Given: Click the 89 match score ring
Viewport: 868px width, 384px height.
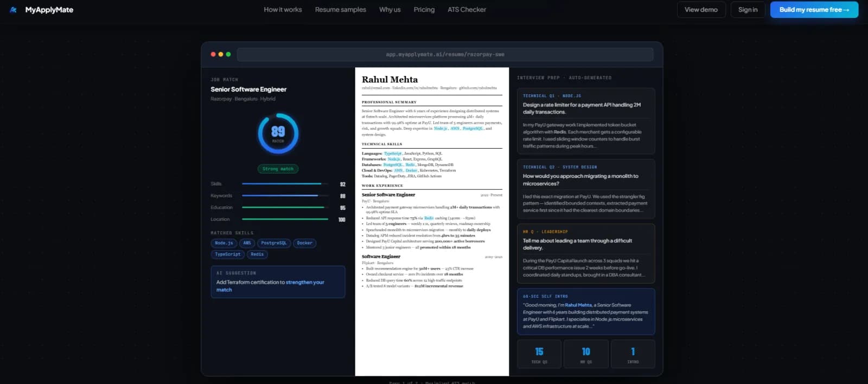Looking at the screenshot, I should point(278,133).
